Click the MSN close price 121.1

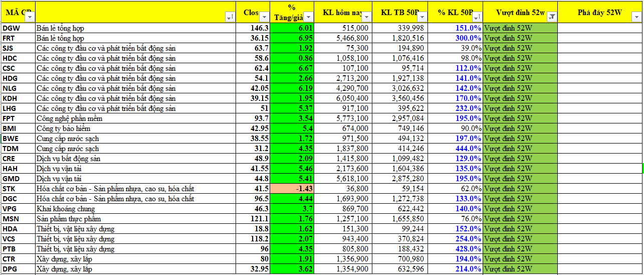coord(253,219)
